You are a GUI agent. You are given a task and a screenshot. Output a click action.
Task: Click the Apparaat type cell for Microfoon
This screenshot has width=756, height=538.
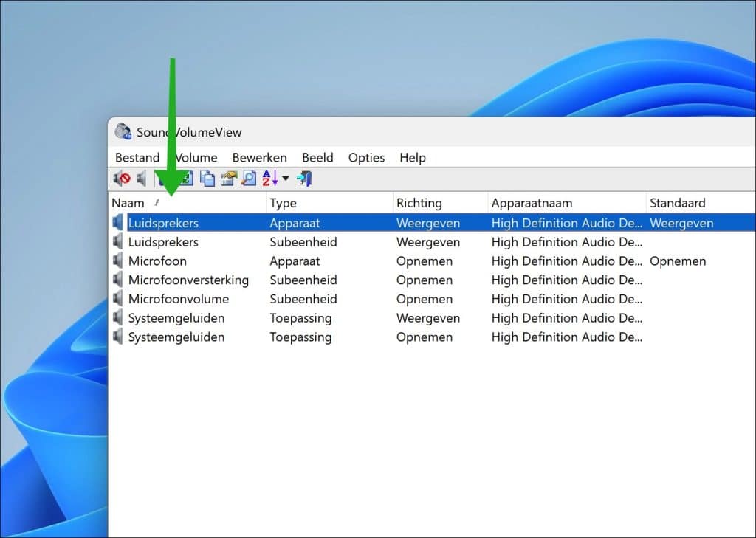pyautogui.click(x=295, y=261)
